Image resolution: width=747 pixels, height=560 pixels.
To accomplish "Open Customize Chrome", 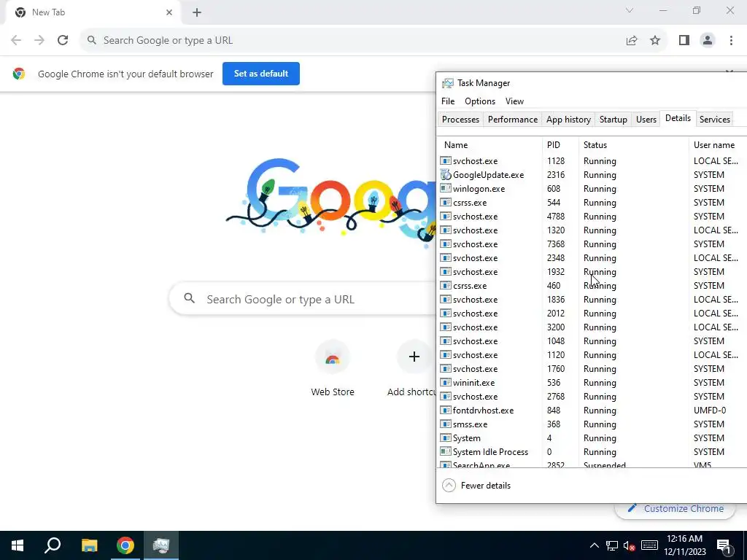I will click(x=676, y=508).
